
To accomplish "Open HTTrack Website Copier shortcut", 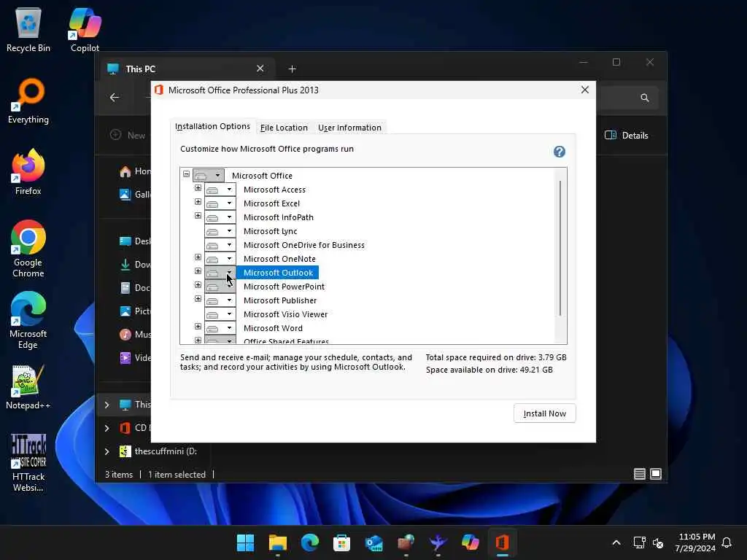I will (x=28, y=463).
